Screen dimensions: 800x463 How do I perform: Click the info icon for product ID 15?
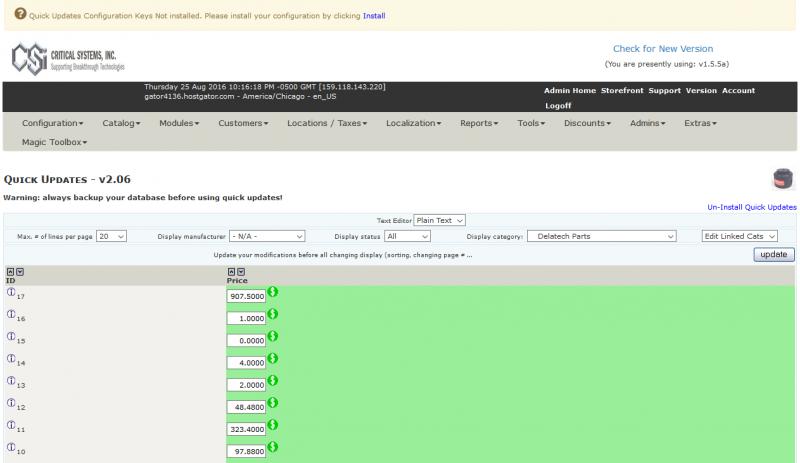point(11,336)
